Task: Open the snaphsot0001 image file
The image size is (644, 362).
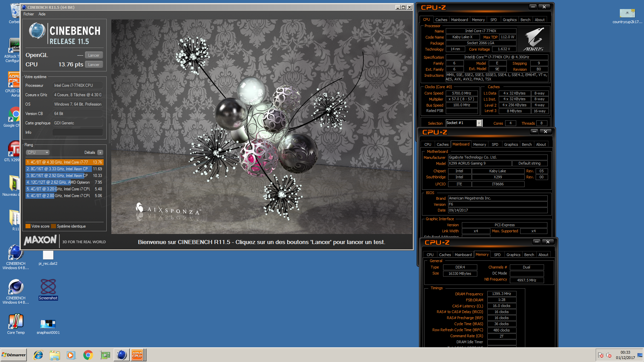Action: [x=48, y=324]
